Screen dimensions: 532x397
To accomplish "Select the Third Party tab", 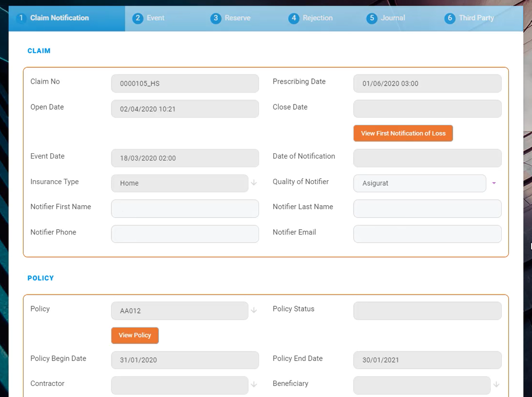I will click(x=470, y=18).
